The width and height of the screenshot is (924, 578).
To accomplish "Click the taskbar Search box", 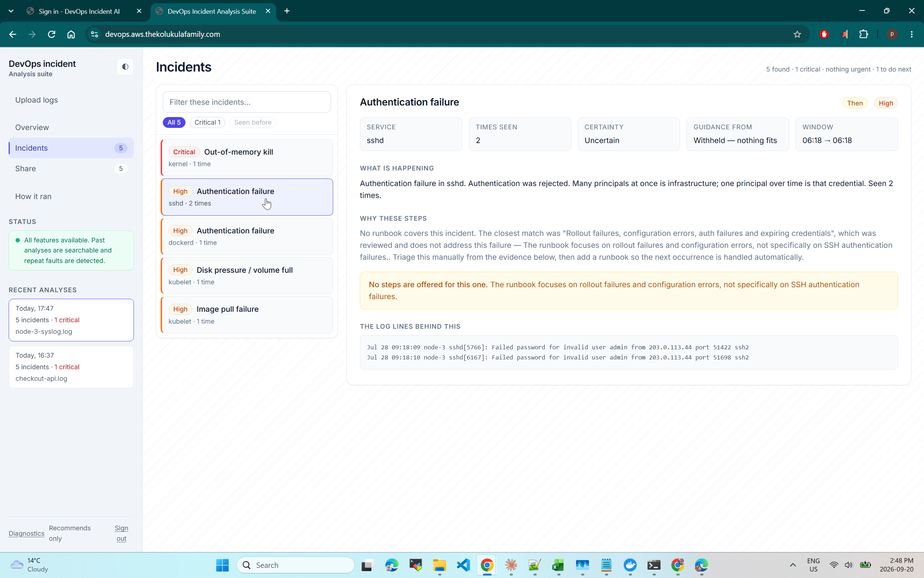I will pos(296,565).
